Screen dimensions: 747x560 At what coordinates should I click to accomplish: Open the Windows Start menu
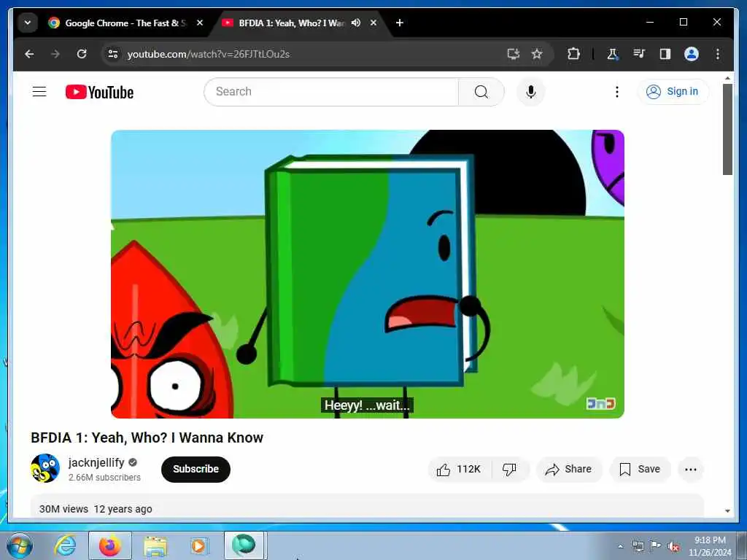(x=20, y=545)
